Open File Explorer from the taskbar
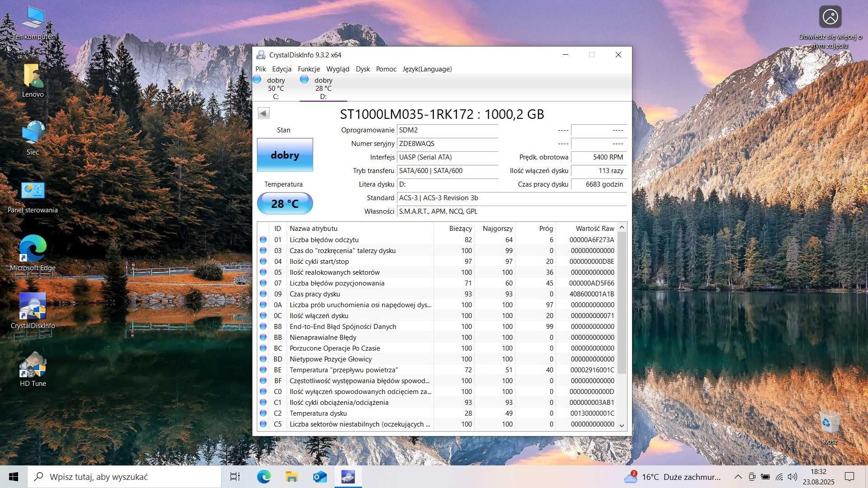Viewport: 868px width, 488px height. click(292, 477)
